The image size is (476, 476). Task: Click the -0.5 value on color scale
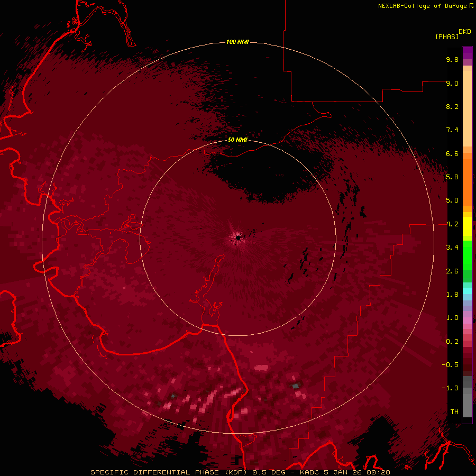[x=450, y=365]
